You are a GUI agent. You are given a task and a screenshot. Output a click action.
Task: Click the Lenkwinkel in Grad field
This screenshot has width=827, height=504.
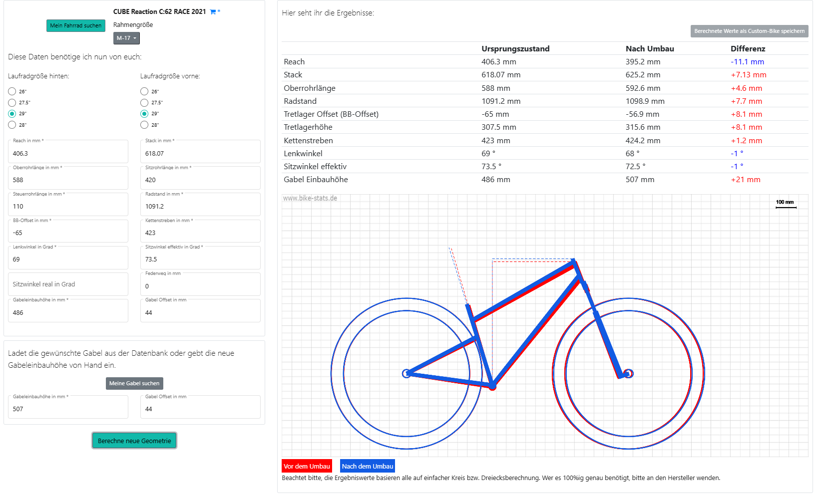click(x=68, y=259)
